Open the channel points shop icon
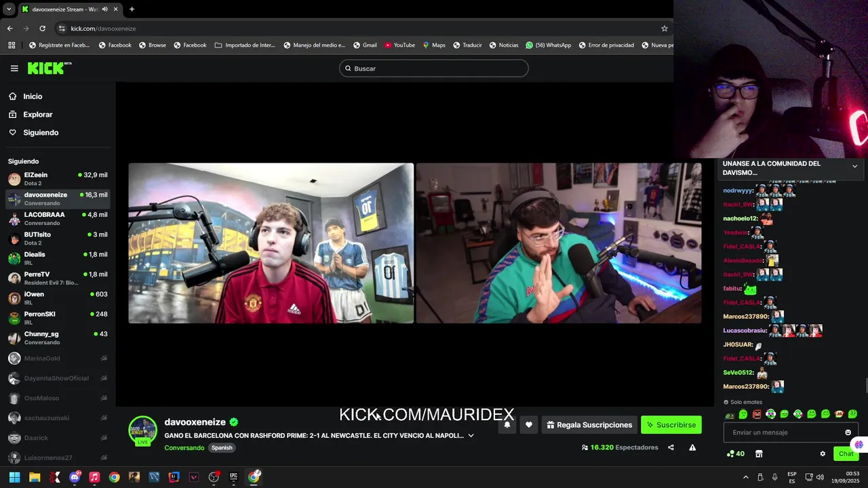 click(759, 454)
